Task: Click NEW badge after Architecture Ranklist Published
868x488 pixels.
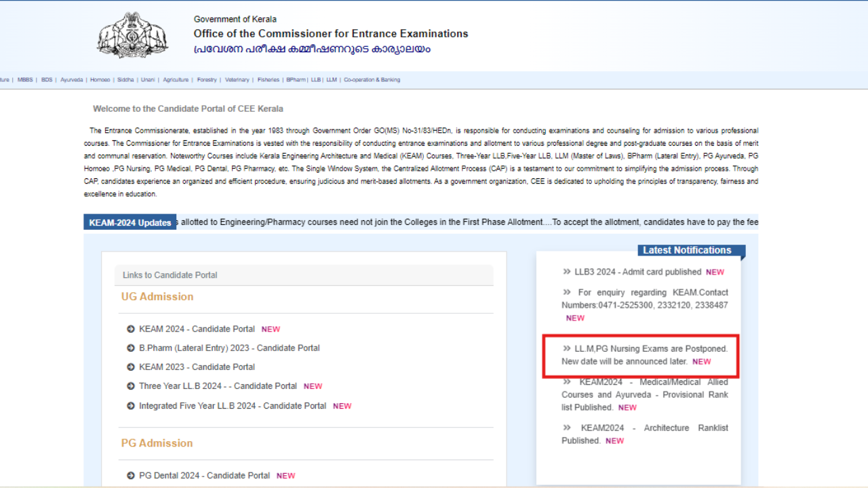Action: click(614, 441)
